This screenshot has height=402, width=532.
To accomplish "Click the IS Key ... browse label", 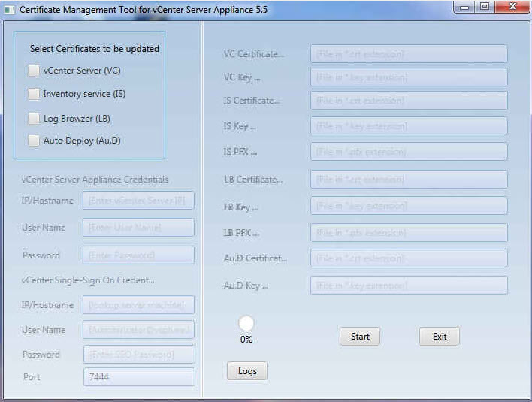I will [240, 126].
